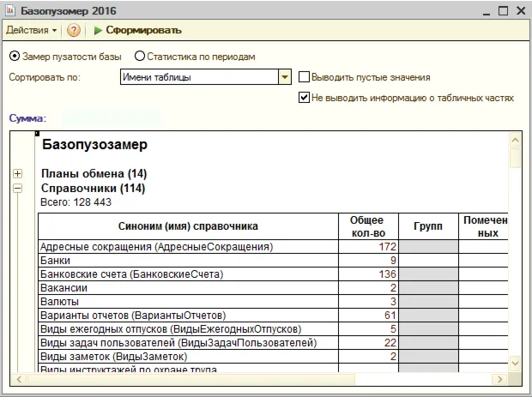The height and width of the screenshot is (397, 532).
Task: Collapse the Справочники (114) group
Action: pyautogui.click(x=18, y=188)
